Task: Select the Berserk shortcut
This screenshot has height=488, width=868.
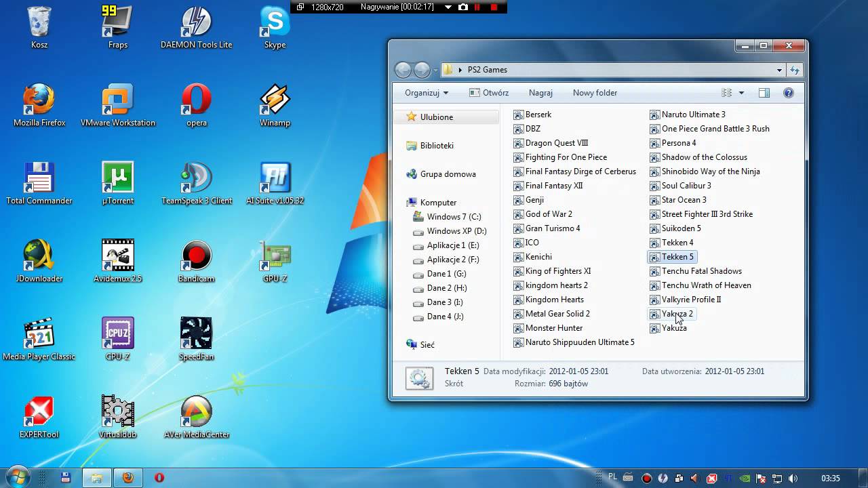Action: point(532,115)
